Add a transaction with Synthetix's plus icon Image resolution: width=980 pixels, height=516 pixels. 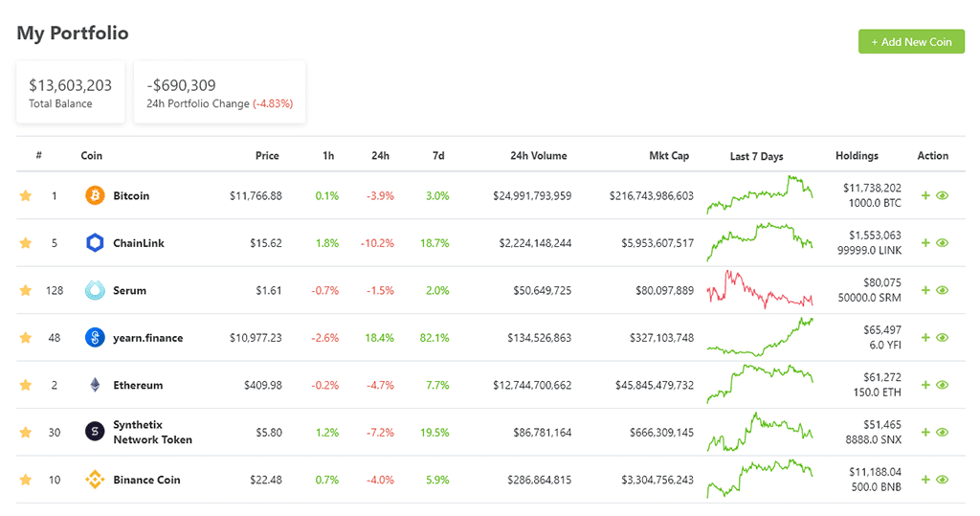pyautogui.click(x=925, y=432)
